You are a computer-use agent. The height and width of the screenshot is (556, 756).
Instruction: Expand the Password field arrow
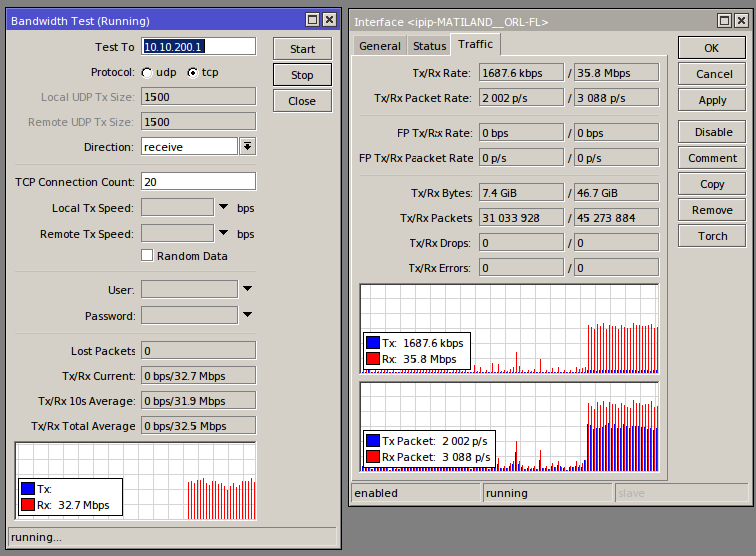tap(247, 315)
